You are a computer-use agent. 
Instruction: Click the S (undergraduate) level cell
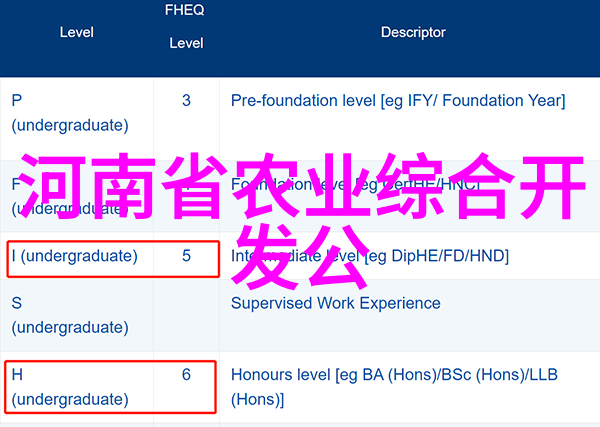tap(70, 315)
